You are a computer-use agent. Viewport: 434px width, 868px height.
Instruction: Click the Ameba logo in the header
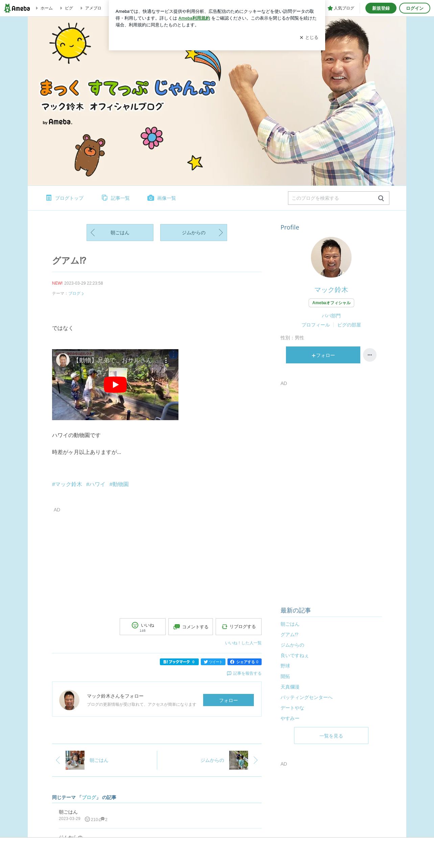17,8
